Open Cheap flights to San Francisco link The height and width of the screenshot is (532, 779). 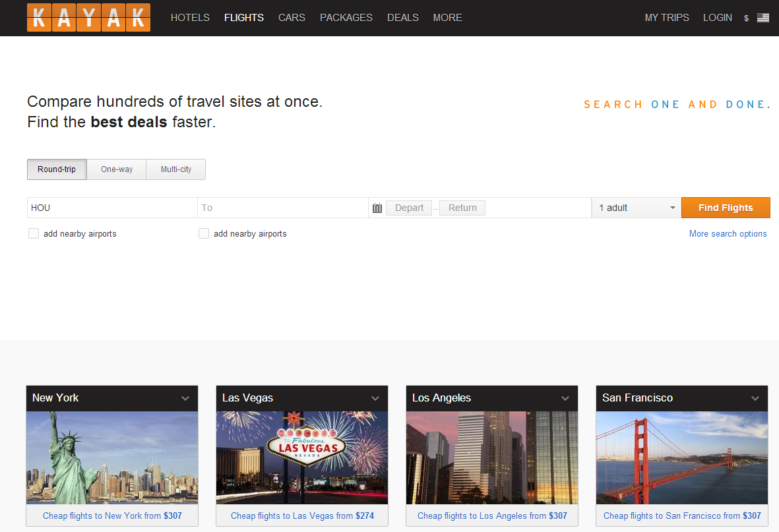click(682, 516)
